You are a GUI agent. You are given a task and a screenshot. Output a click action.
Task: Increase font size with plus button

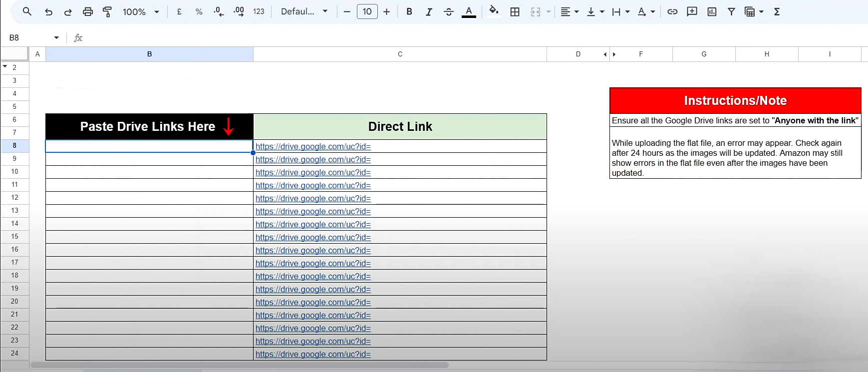point(386,11)
